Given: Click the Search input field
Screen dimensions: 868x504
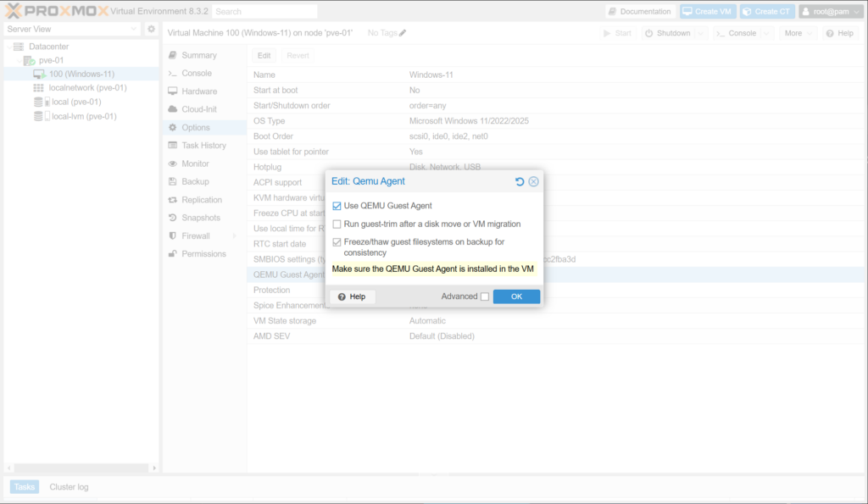Looking at the screenshot, I should click(264, 12).
